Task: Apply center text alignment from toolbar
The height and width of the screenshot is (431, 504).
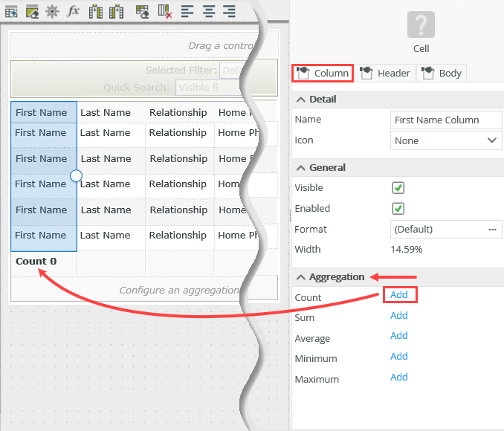Action: [209, 12]
